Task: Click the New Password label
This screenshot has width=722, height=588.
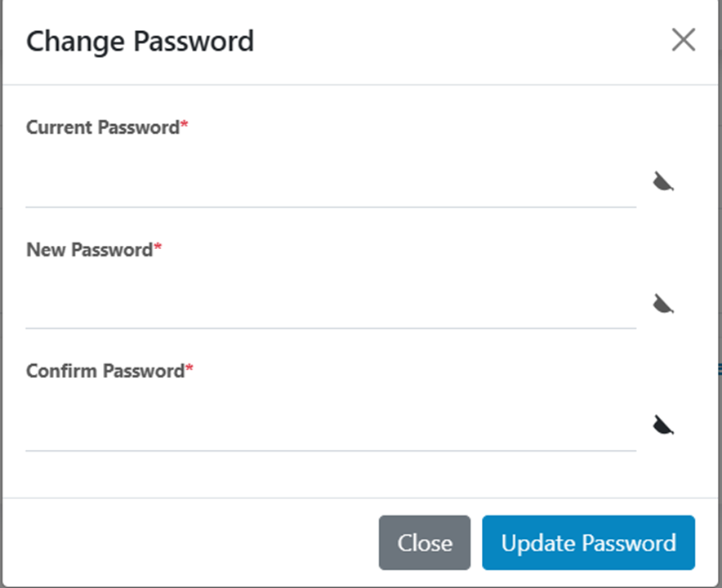Action: click(x=89, y=250)
